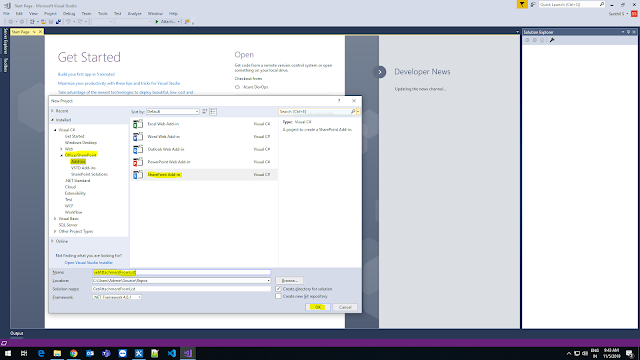Select the SharePoint Add-in template icon
The width and height of the screenshot is (640, 360).
pyautogui.click(x=138, y=175)
